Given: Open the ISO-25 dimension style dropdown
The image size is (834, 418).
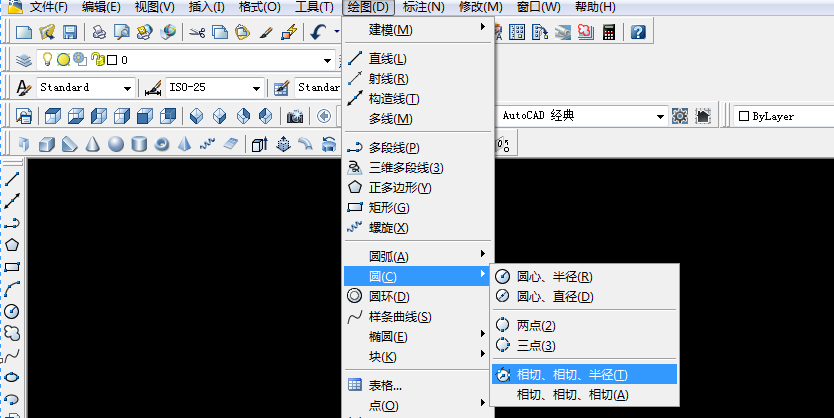Looking at the screenshot, I should pyautogui.click(x=256, y=88).
